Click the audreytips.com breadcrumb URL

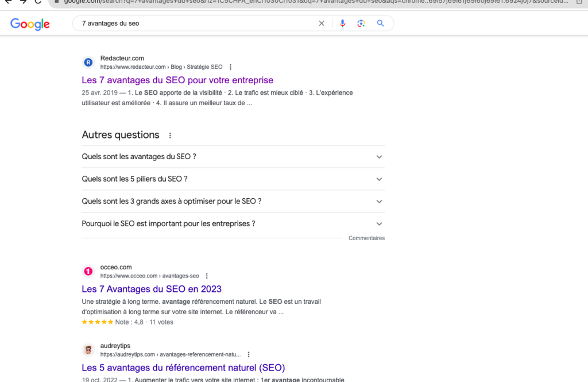pos(170,354)
